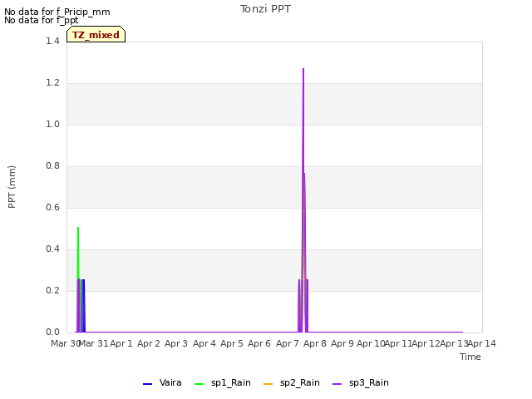532x399 pixels.
Task: Click the Tonzi PPT chart title
Action: [x=265, y=9]
